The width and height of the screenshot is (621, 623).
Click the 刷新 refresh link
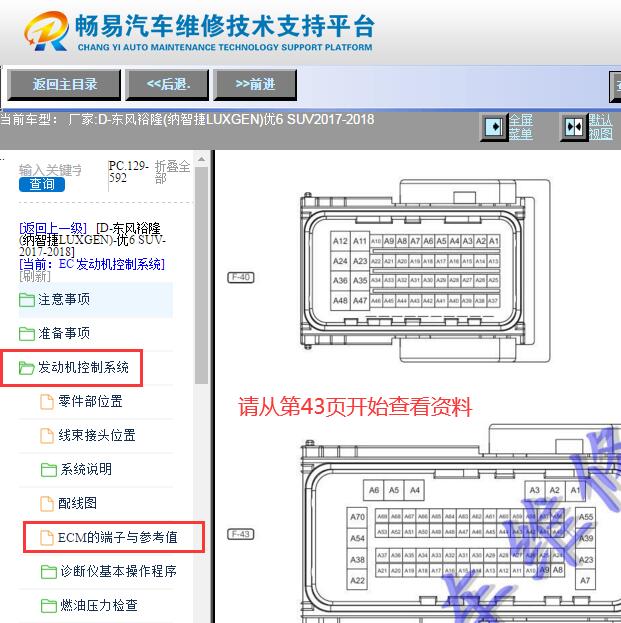35,276
